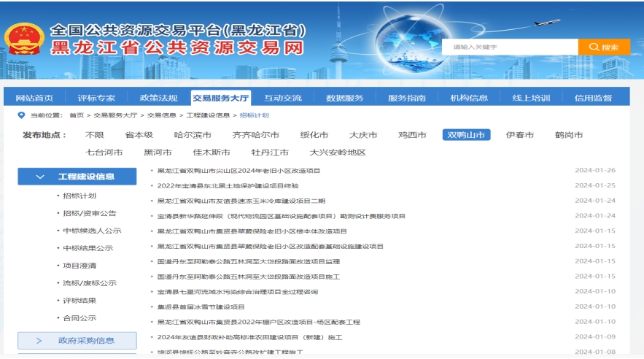Click the 搜索 button

tap(604, 47)
